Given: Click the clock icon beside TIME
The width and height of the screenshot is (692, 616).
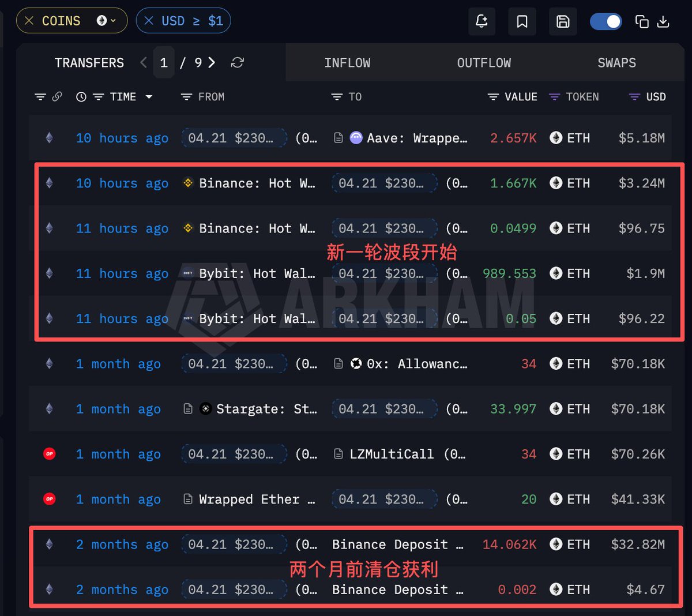Looking at the screenshot, I should (81, 97).
